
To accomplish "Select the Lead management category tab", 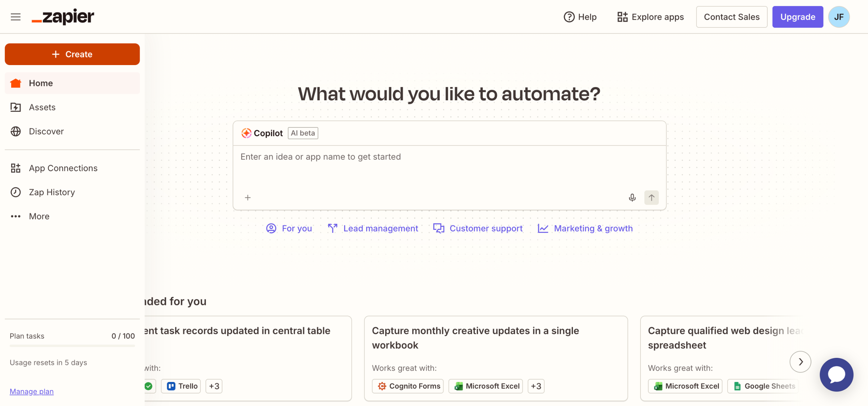I will tap(373, 228).
